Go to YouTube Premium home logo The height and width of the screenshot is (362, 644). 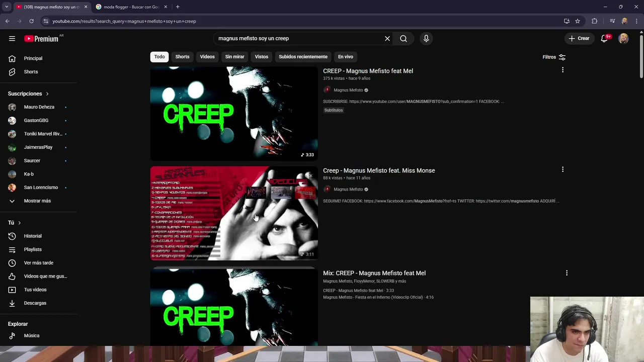[41, 39]
